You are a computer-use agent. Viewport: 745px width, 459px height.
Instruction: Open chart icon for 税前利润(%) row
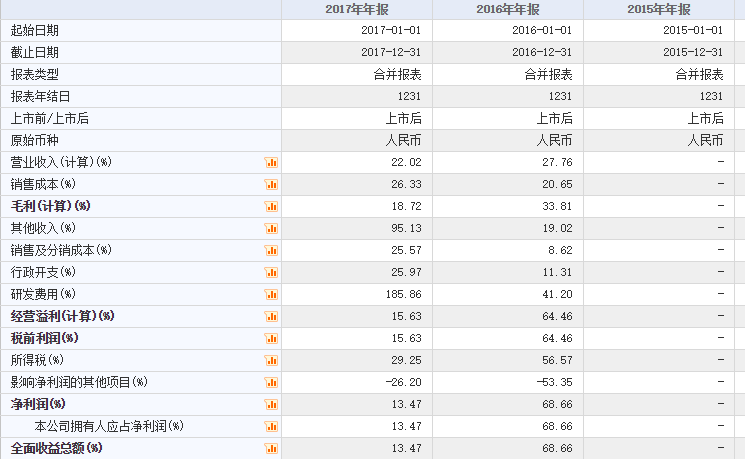click(271, 338)
